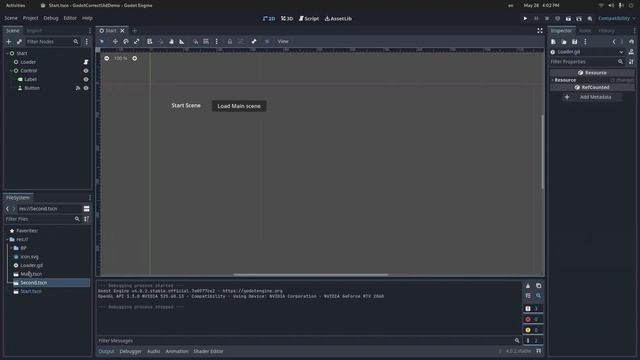This screenshot has width=640, height=360.
Task: Open the Loader.gd object dropdown
Action: point(587,52)
